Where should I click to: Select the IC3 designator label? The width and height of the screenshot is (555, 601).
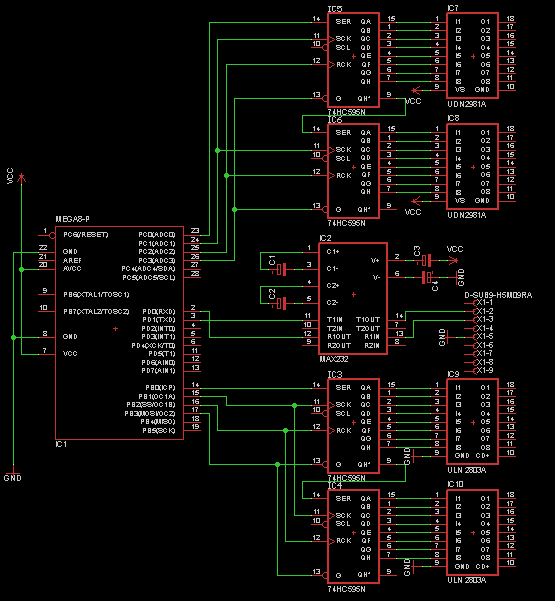click(335, 374)
